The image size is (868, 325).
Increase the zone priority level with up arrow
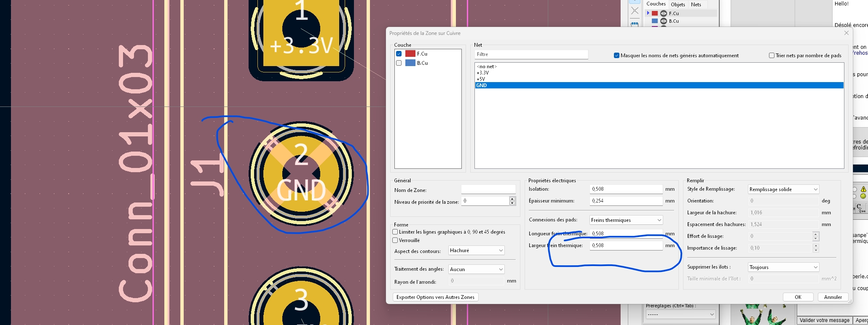point(512,199)
